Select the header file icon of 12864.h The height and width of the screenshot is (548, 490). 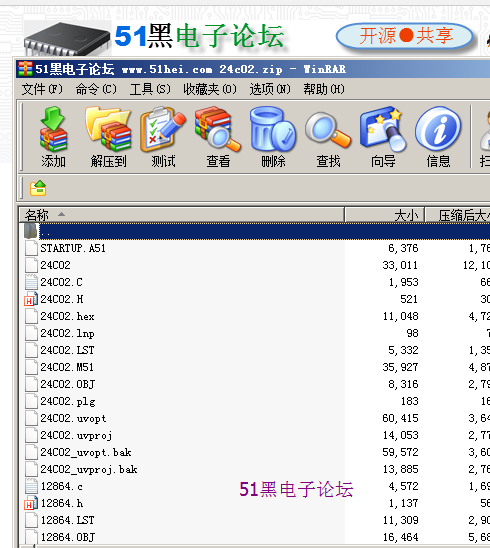[31, 503]
